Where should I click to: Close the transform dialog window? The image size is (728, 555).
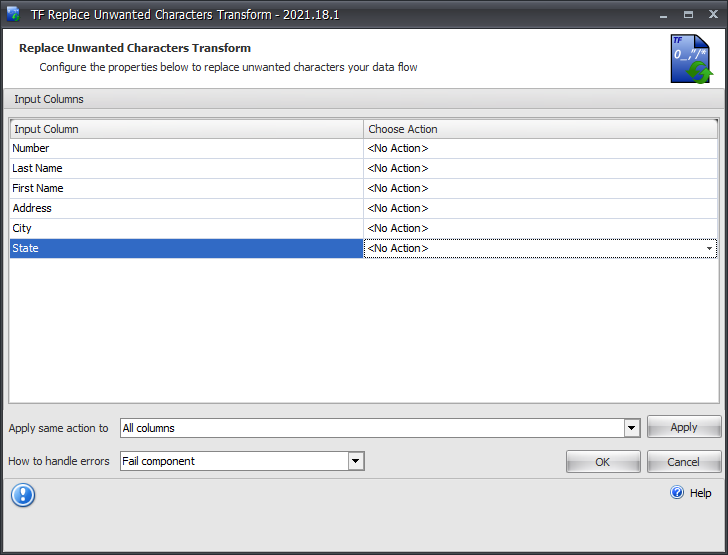[x=714, y=14]
